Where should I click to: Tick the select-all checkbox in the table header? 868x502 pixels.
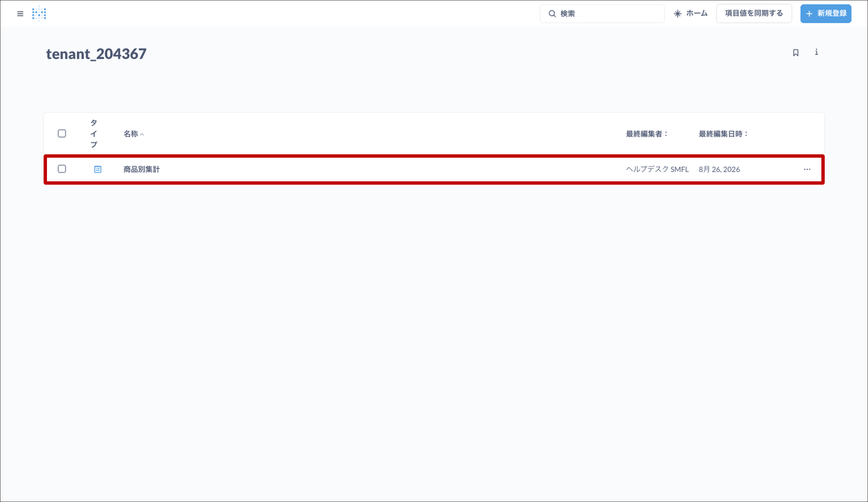point(62,133)
